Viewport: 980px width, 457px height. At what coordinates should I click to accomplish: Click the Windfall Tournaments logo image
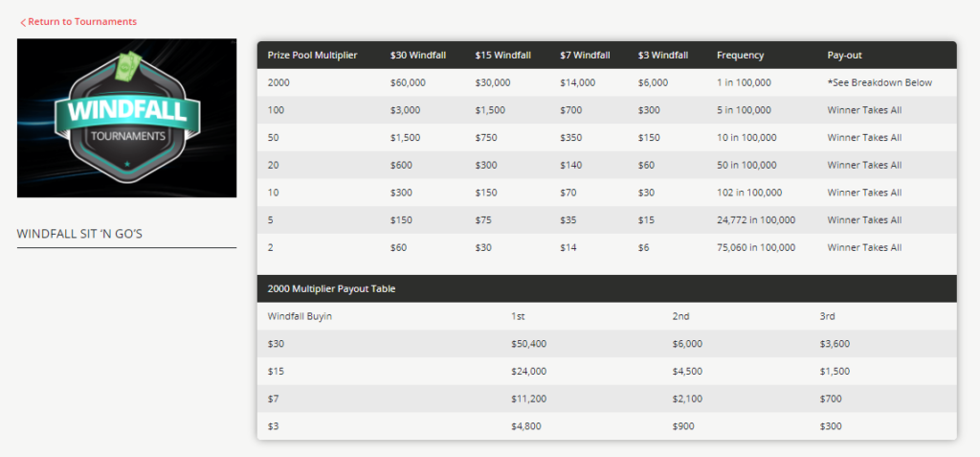pyautogui.click(x=127, y=118)
